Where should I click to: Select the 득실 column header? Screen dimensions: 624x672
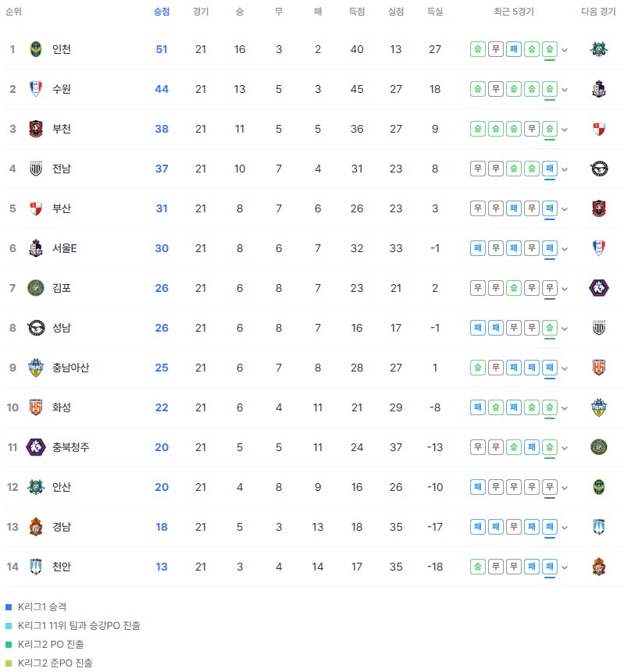[435, 12]
